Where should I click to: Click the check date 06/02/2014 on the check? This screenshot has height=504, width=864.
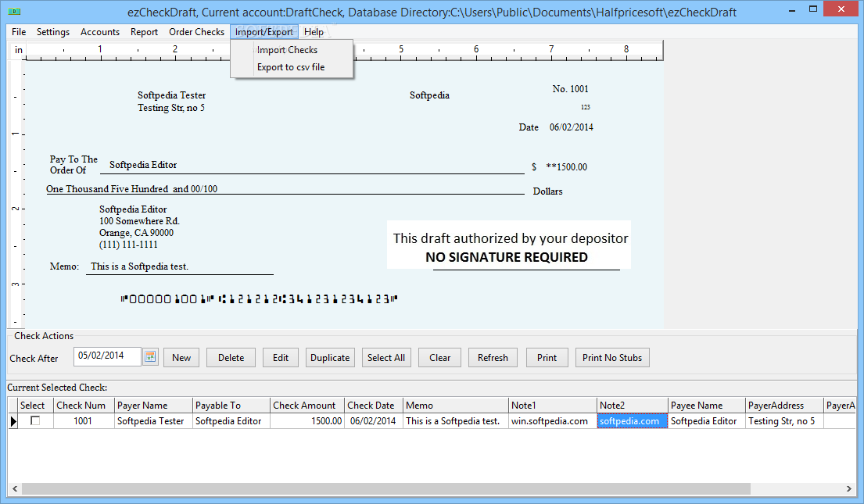tap(572, 127)
